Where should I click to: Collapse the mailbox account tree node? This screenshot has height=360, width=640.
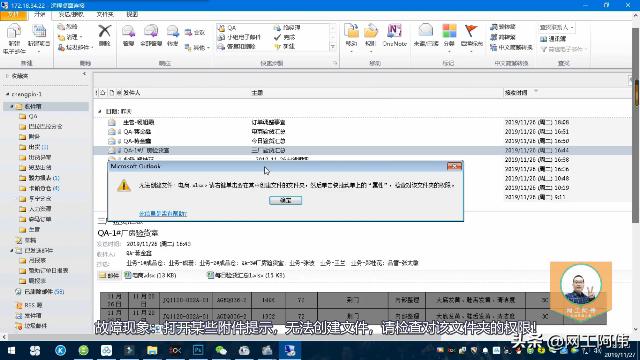[x=7, y=94]
